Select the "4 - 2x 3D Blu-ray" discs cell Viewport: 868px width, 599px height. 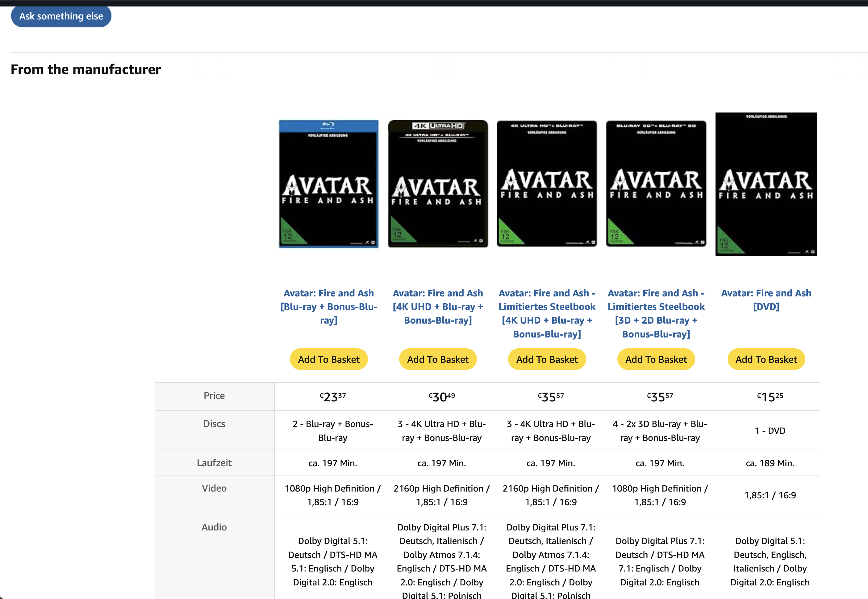pyautogui.click(x=660, y=430)
